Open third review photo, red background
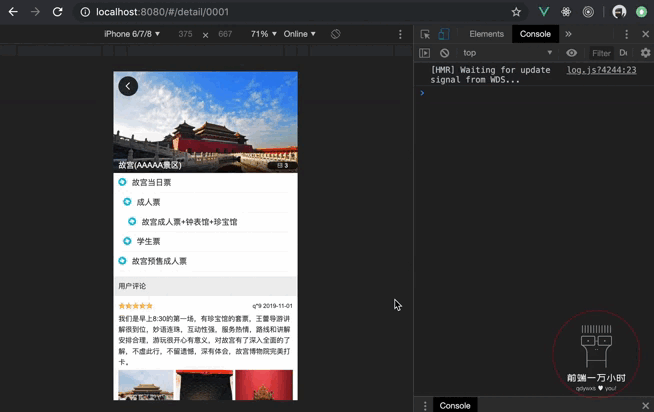 (x=264, y=385)
